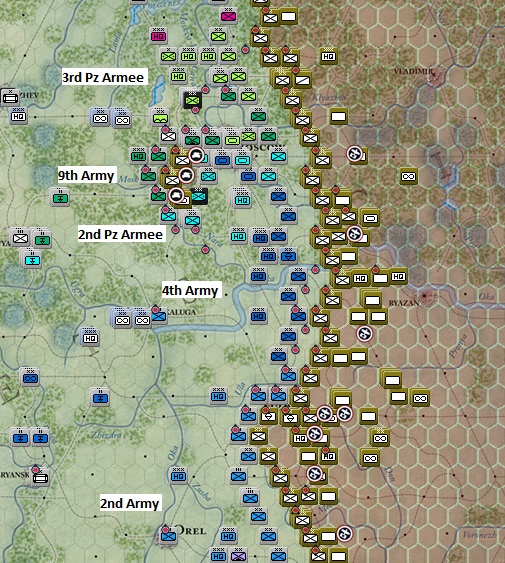Screen dimensions: 505x563
Task: Click the 4th Army label
Action: (190, 290)
